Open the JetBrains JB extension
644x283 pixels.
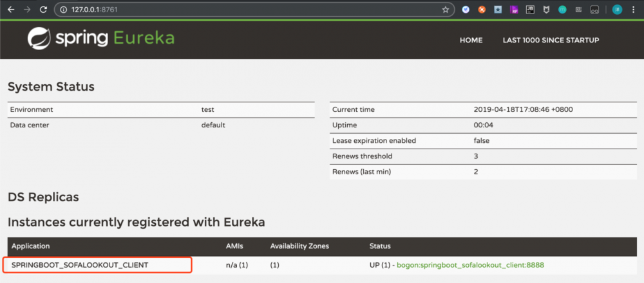[530, 10]
